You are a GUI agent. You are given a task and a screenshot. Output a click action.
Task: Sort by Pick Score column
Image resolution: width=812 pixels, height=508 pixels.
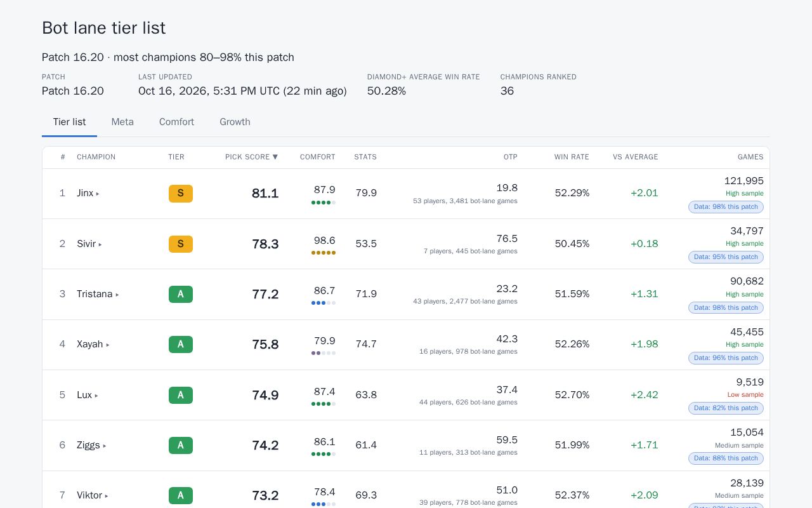click(x=251, y=157)
